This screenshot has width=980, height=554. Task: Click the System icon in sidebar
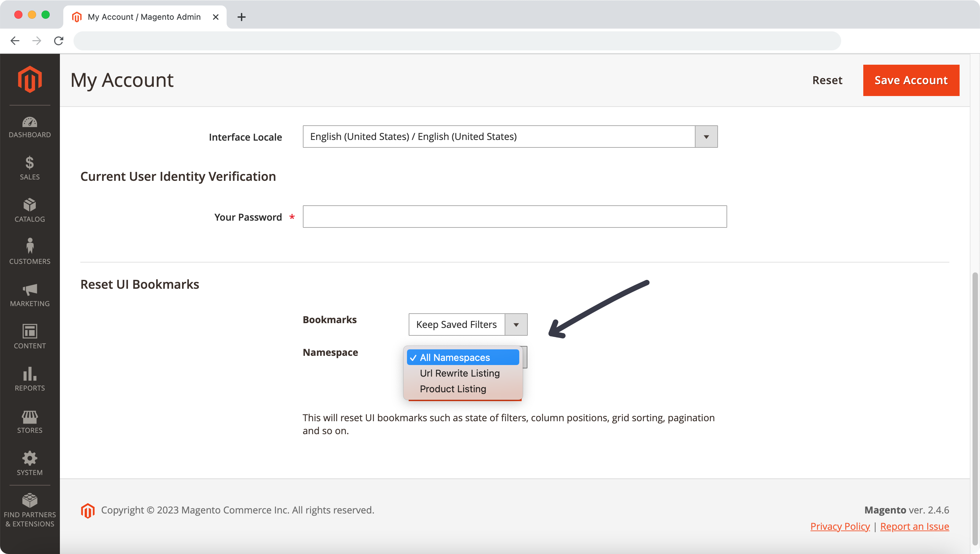[30, 458]
